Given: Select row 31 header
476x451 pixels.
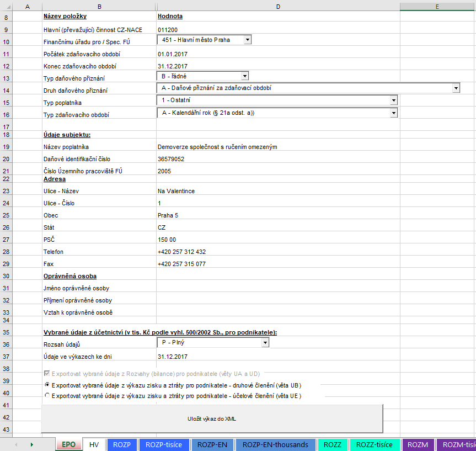Looking at the screenshot, I should 7,288.
